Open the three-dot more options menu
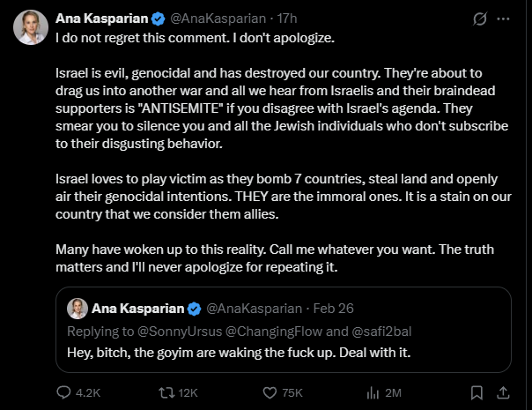 click(505, 18)
